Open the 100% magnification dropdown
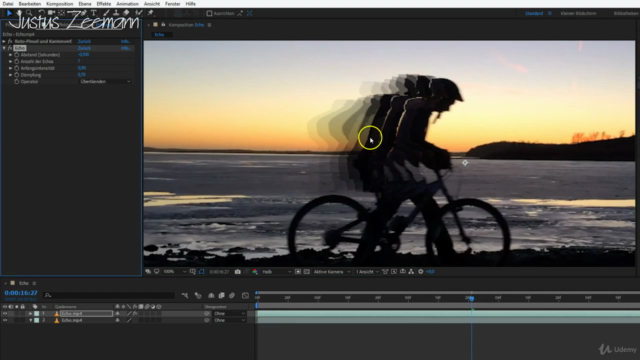640x360 pixels. (x=175, y=271)
